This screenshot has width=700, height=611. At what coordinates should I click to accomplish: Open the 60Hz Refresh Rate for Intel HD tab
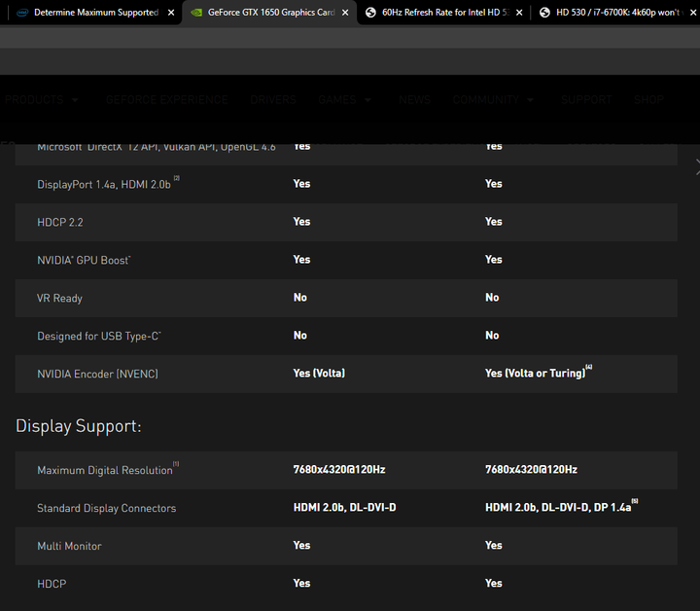click(x=444, y=13)
